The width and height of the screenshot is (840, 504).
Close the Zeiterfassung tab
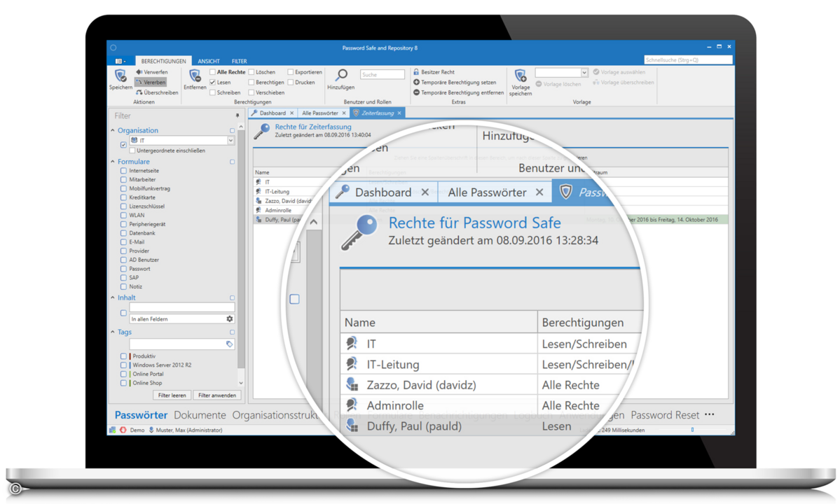(x=399, y=113)
